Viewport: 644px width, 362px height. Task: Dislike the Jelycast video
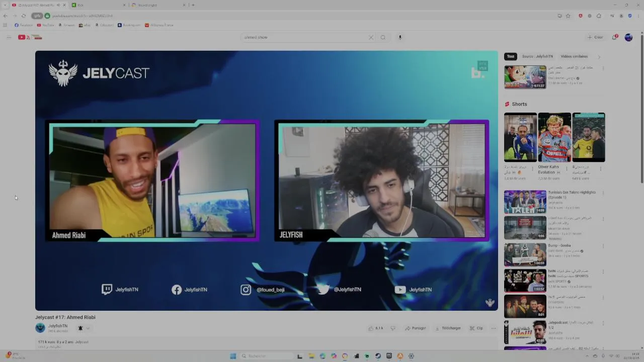click(x=393, y=328)
